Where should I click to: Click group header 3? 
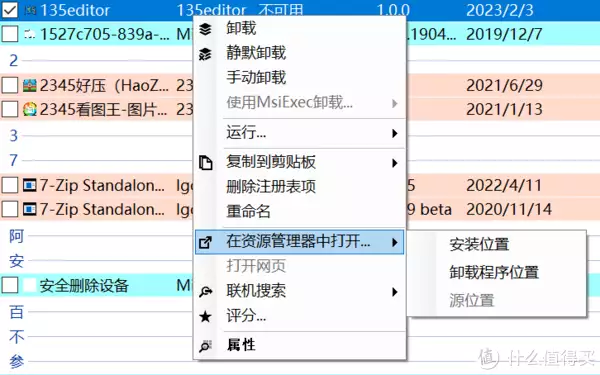pyautogui.click(x=14, y=135)
